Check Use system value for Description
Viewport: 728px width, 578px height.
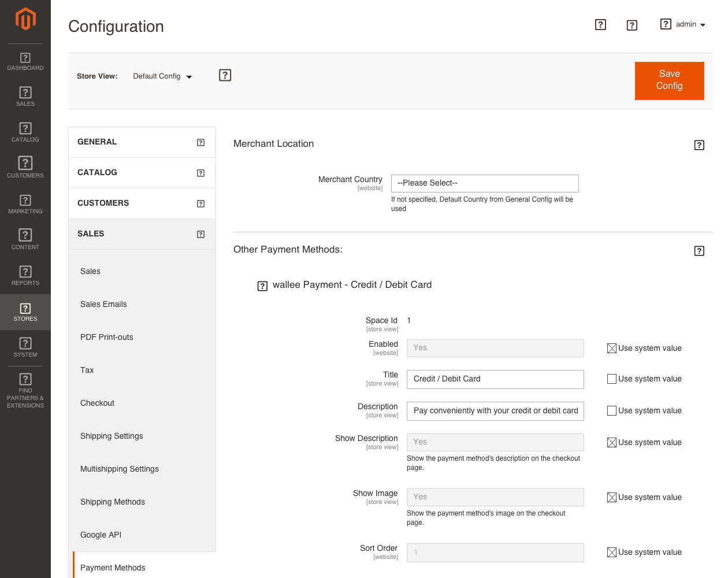coord(611,410)
